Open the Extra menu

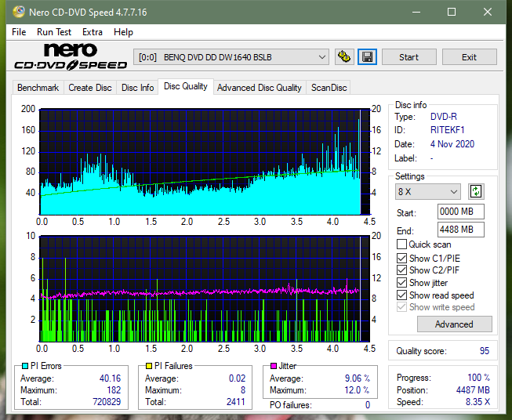pyautogui.click(x=93, y=32)
